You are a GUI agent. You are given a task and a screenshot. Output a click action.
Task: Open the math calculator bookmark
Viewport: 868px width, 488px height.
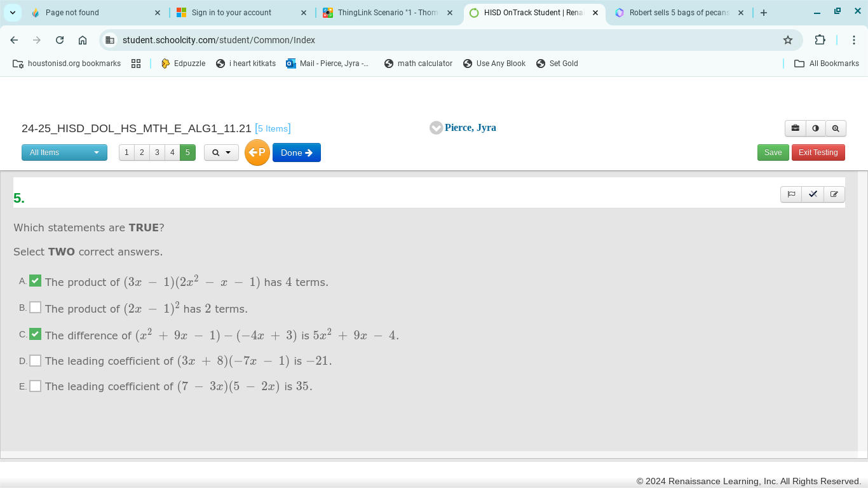coord(419,64)
